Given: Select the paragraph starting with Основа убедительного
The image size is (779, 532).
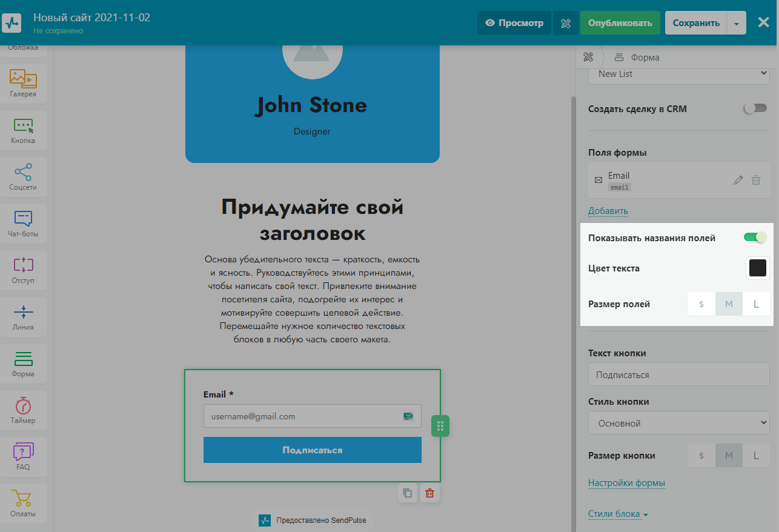Looking at the screenshot, I should point(313,299).
